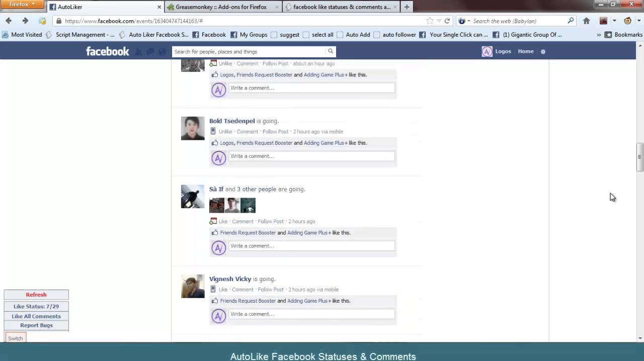644x361 pixels.
Task: Focus the Facebook people search field
Action: pos(249,51)
